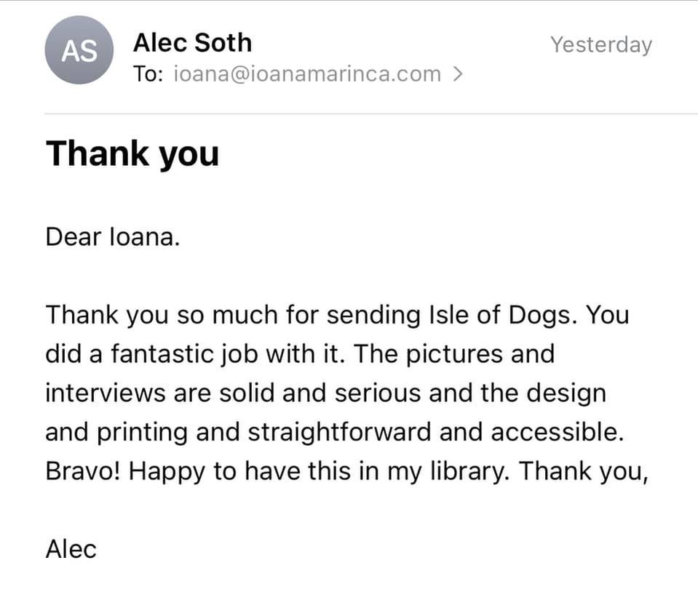Screen dimensions: 698x616
Task: Click the "Alec" signature text
Action: click(71, 549)
